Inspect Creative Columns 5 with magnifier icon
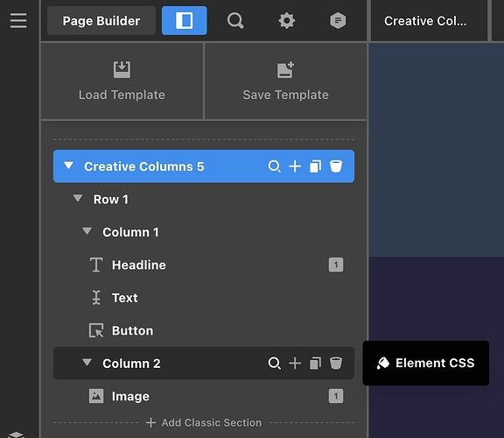The image size is (504, 438). click(x=274, y=166)
